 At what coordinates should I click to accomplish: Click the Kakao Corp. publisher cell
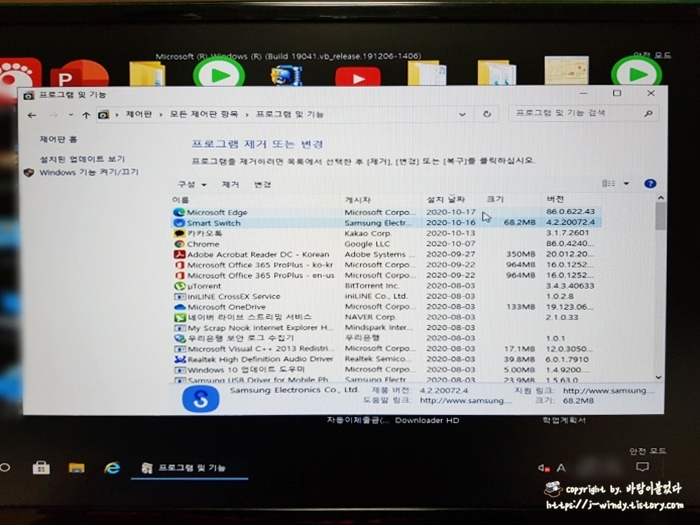tap(368, 233)
